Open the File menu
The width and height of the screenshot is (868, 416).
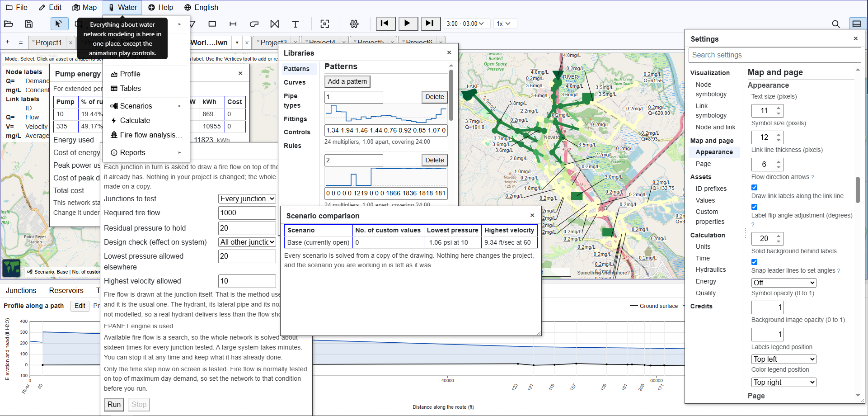[x=16, y=7]
